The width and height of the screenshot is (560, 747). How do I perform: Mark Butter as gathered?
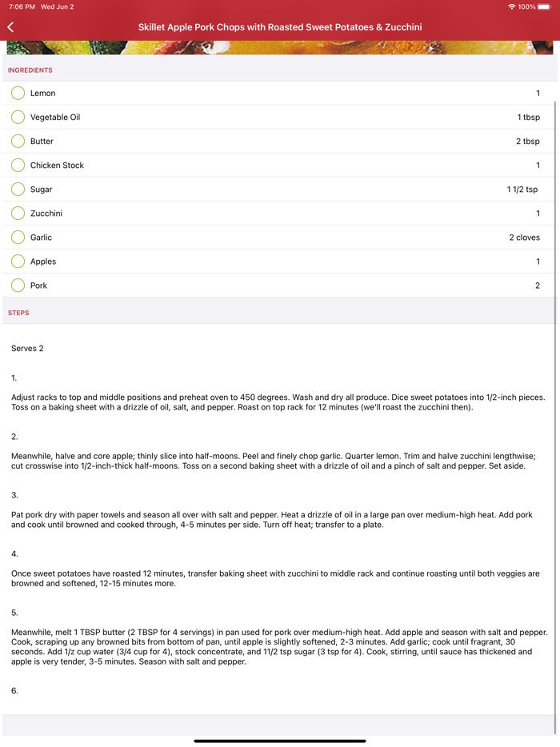coord(18,141)
